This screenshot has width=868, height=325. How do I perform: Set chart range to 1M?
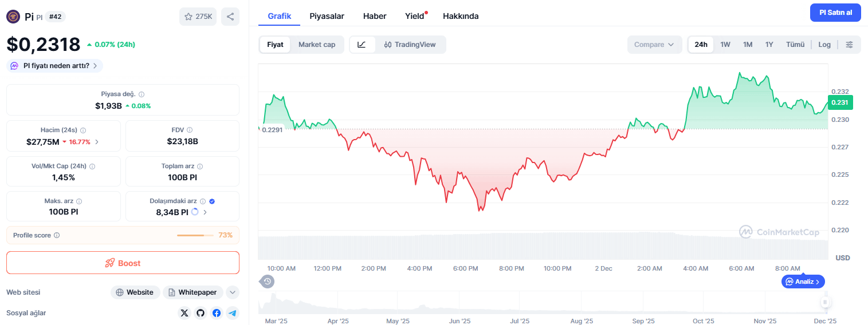tap(748, 45)
